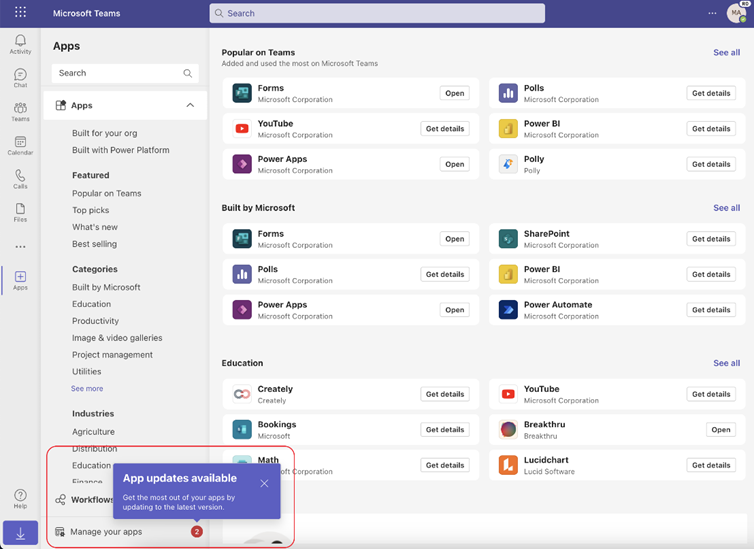The height and width of the screenshot is (549, 754).
Task: Open the app launcher waffle icon
Action: (20, 12)
